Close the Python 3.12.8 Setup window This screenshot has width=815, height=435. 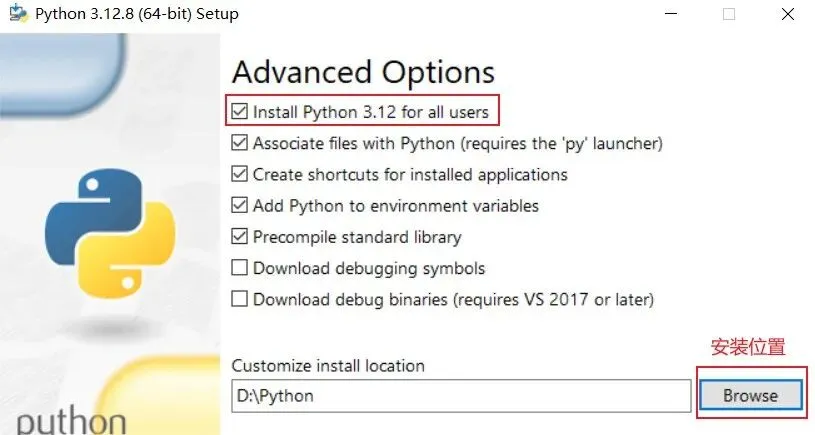coord(787,15)
